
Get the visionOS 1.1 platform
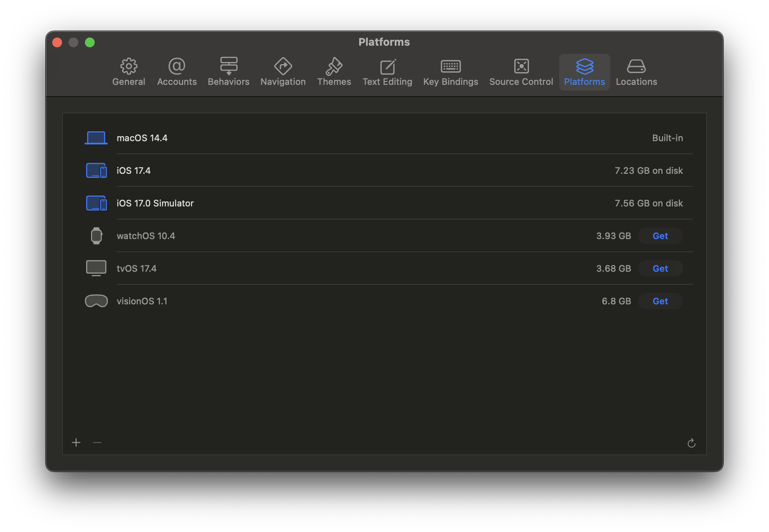[660, 301]
